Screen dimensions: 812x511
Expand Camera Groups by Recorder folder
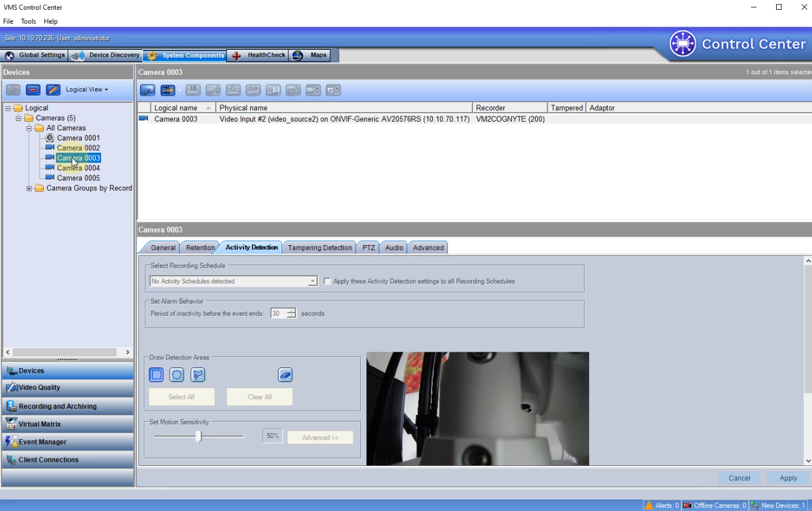(x=29, y=189)
